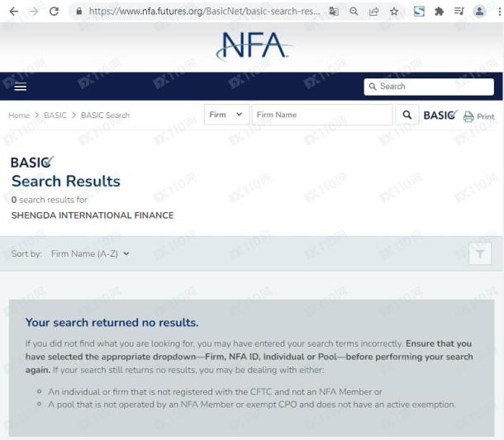
Task: Open the Chrome three-dot menu
Action: click(x=499, y=12)
